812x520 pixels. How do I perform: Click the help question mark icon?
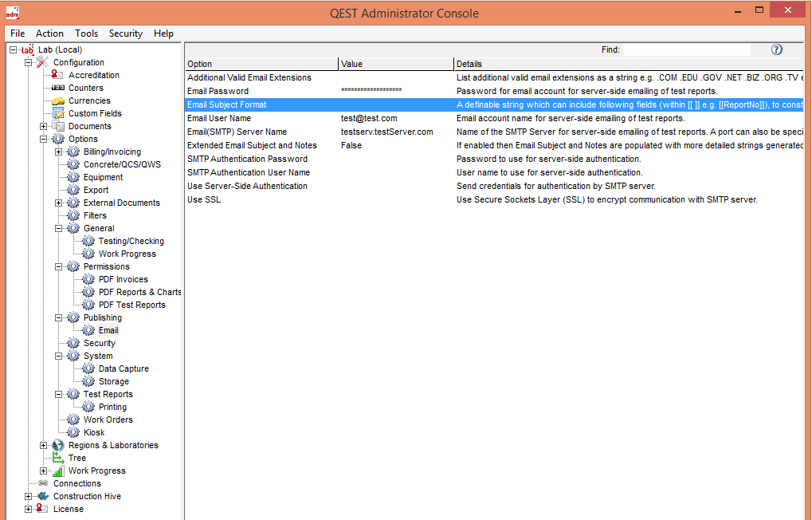777,49
